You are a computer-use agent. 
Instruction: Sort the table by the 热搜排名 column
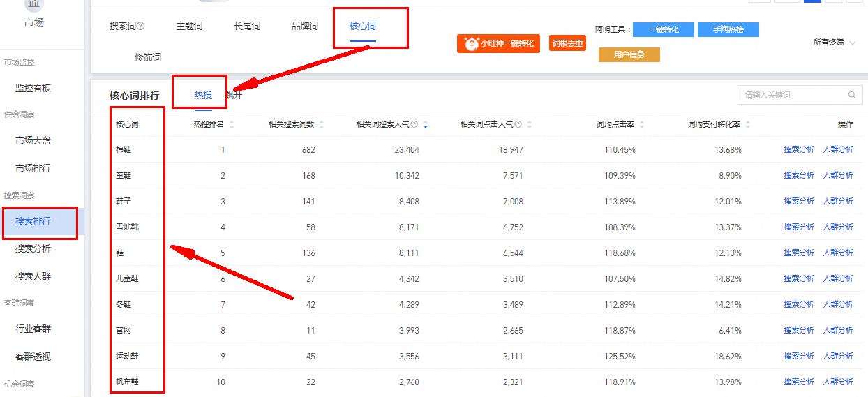click(x=232, y=124)
